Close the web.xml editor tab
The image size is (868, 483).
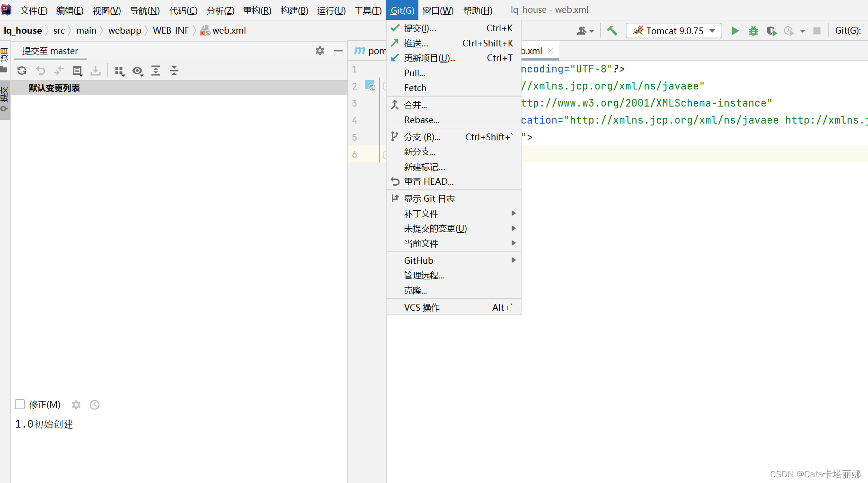(550, 51)
